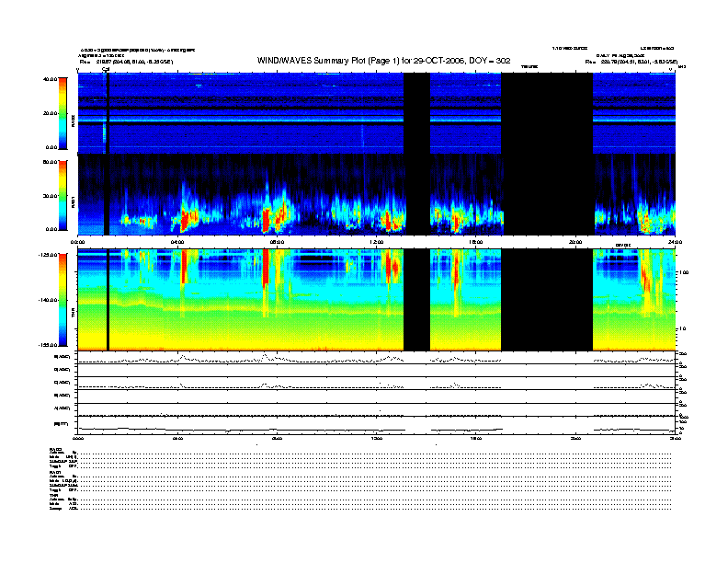728x563 pixels.
Task: Click the 12:00 tick label below RAD1 panel
Action: 376,242
